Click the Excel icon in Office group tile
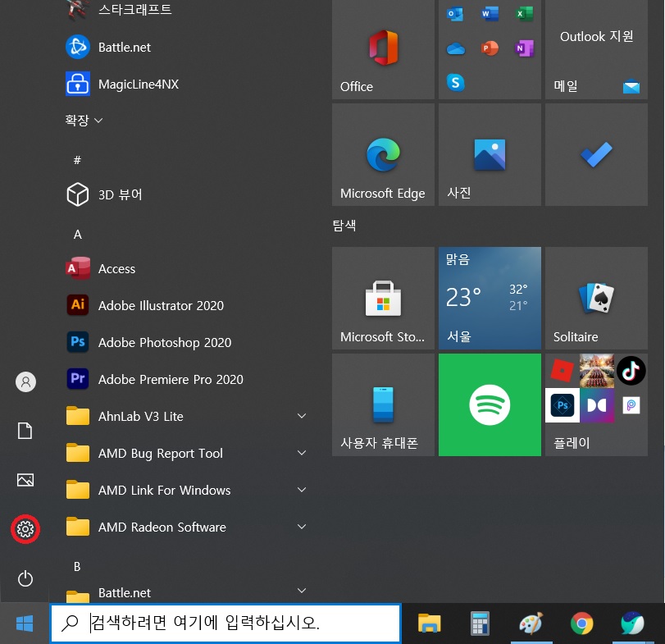 pyautogui.click(x=524, y=14)
